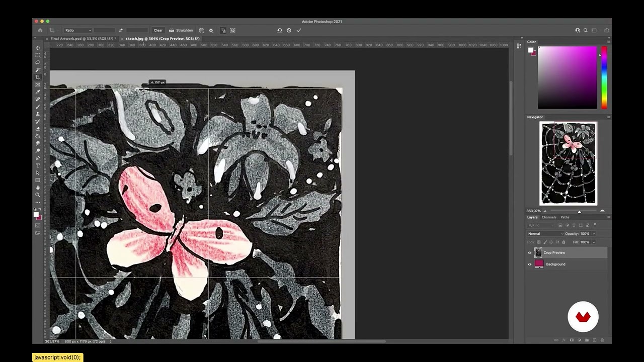Click the crop width input field

click(105, 30)
